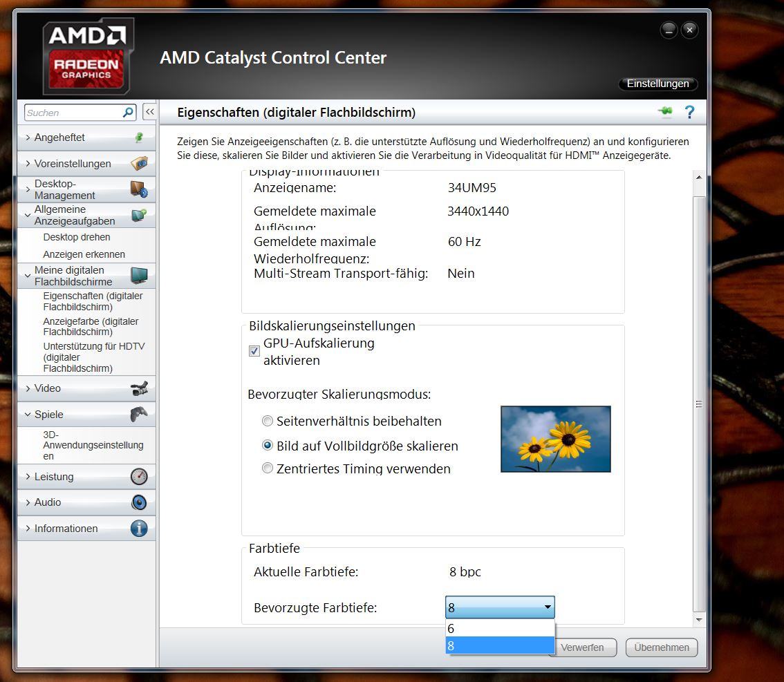This screenshot has width=784, height=682.
Task: Select Bild auf Vollbildgröße skalieren option
Action: click(268, 445)
